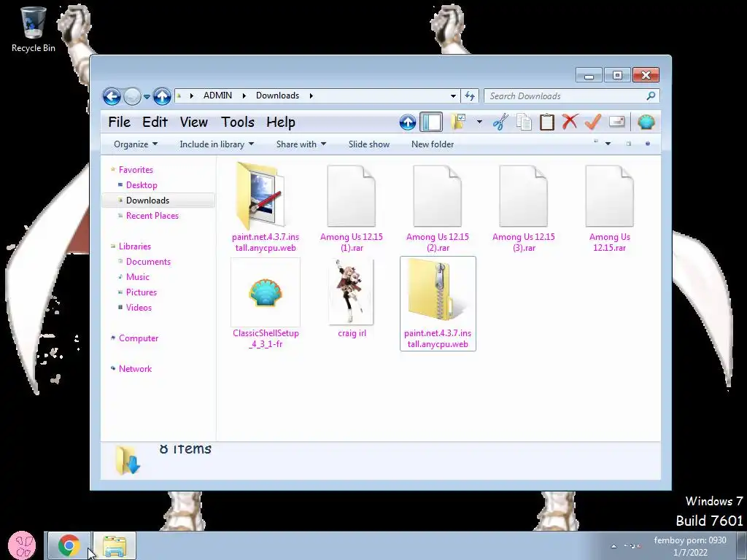The height and width of the screenshot is (560, 747).
Task: Expand the Include in library dropdown
Action: tap(217, 144)
